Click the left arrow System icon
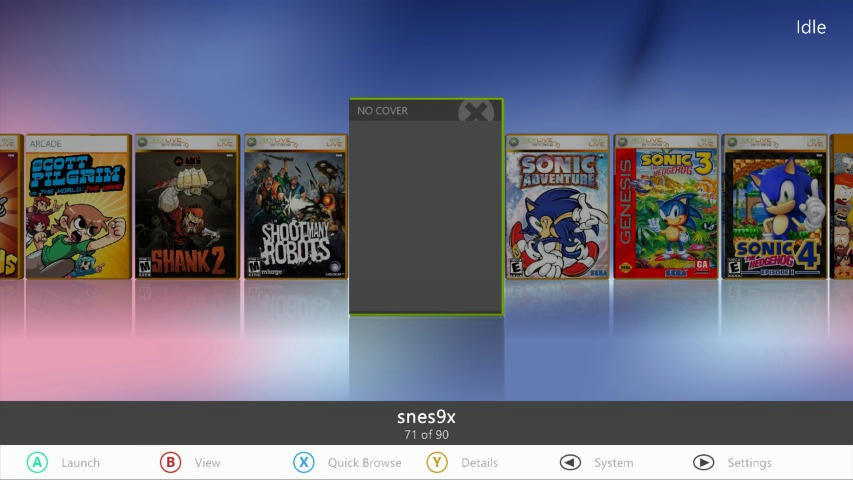 (x=570, y=463)
